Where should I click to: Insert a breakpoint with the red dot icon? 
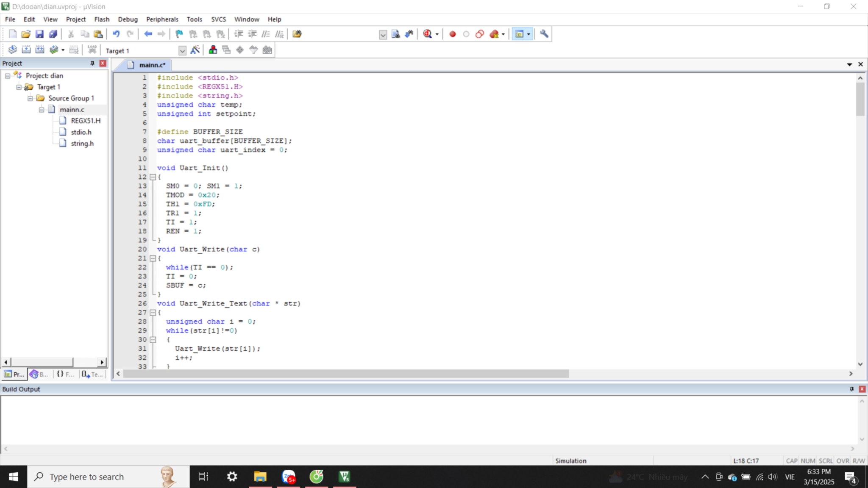tap(453, 34)
